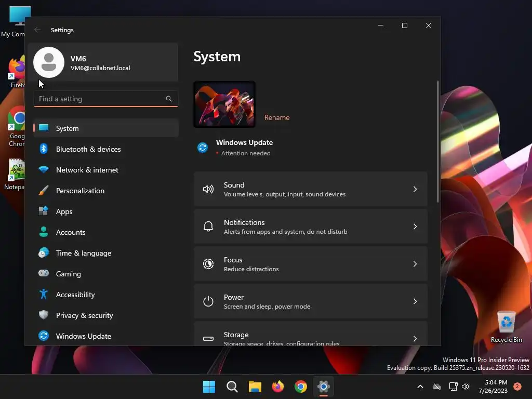This screenshot has width=532, height=399.
Task: Expand the Notifications settings chevron
Action: coord(415,227)
